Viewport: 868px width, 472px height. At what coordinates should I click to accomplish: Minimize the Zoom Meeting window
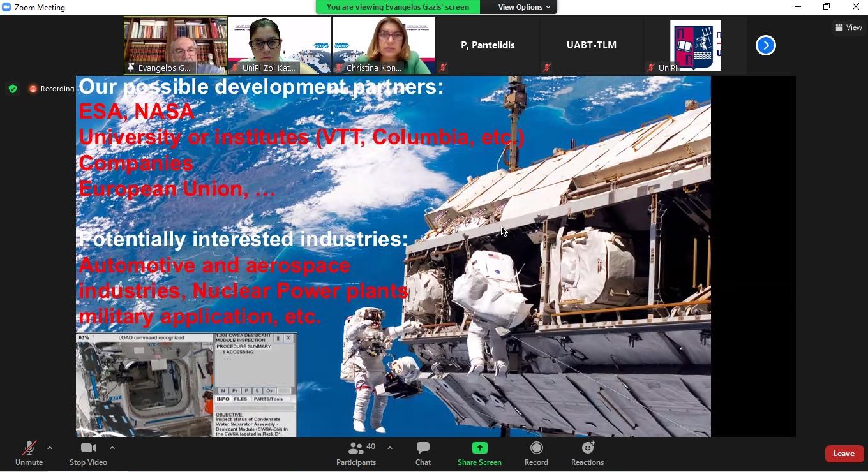[x=798, y=7]
